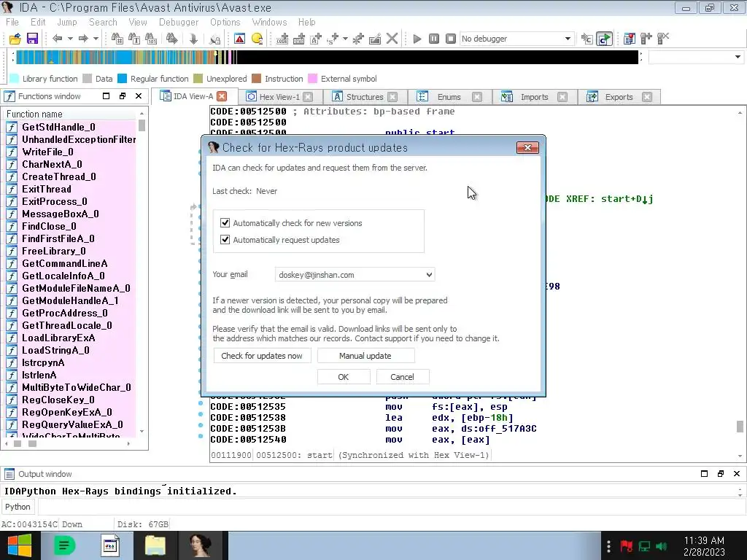
Task: Open the string style dropdown arrow
Action: coord(345,39)
